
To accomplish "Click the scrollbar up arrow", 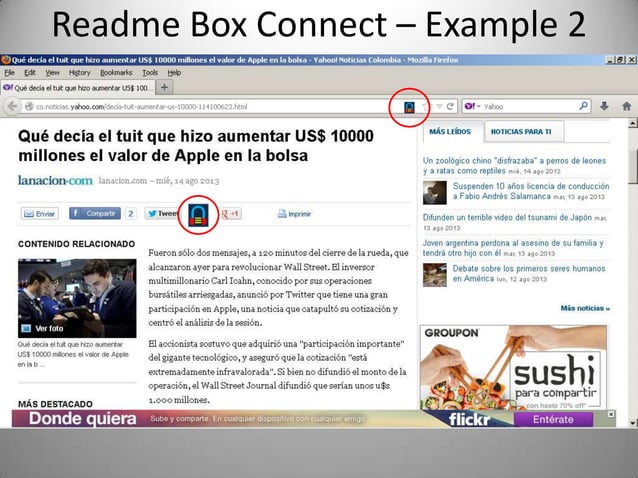I will click(633, 122).
